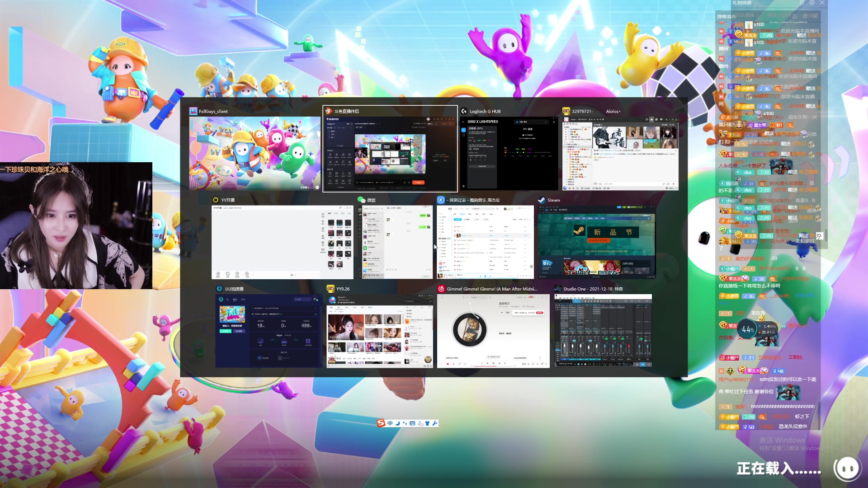Click the FallGuys_client app icon in switcher
The image size is (868, 488).
tap(193, 111)
